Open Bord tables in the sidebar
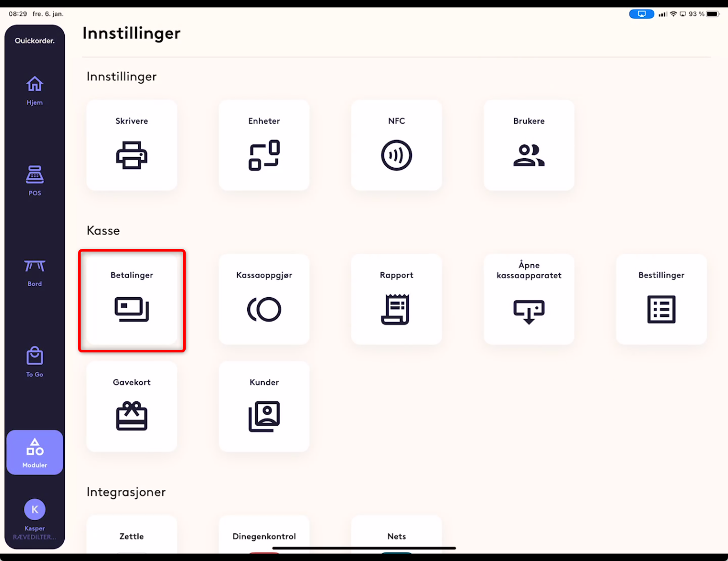The width and height of the screenshot is (728, 561). 34,273
